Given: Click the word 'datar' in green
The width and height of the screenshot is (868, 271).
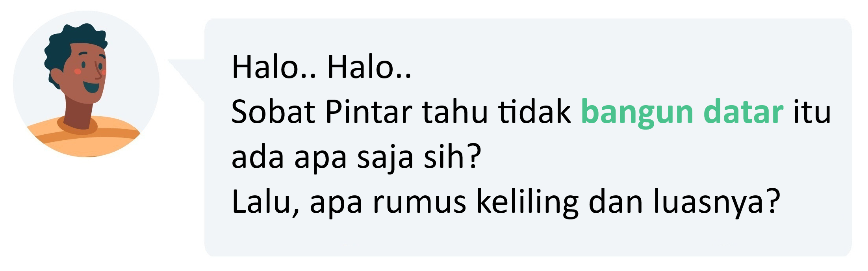Looking at the screenshot, I should coord(743,112).
